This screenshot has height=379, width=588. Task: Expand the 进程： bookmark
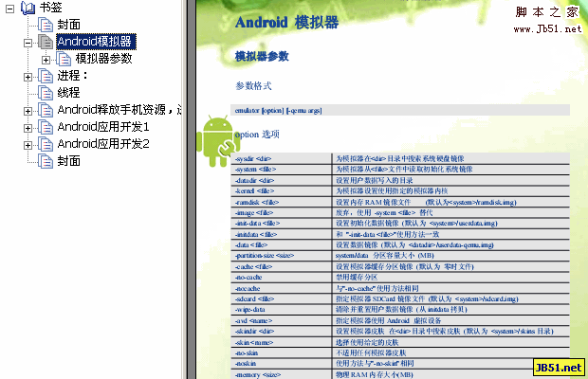coord(28,77)
